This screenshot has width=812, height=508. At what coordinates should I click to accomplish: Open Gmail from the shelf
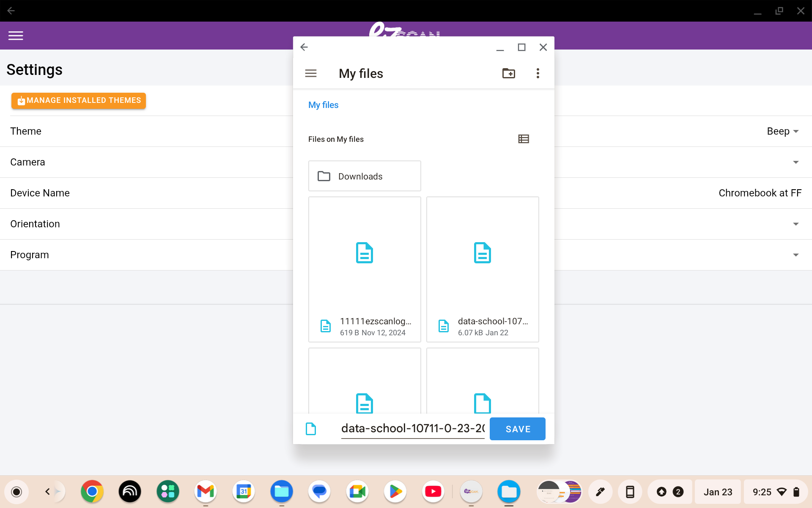tap(206, 491)
